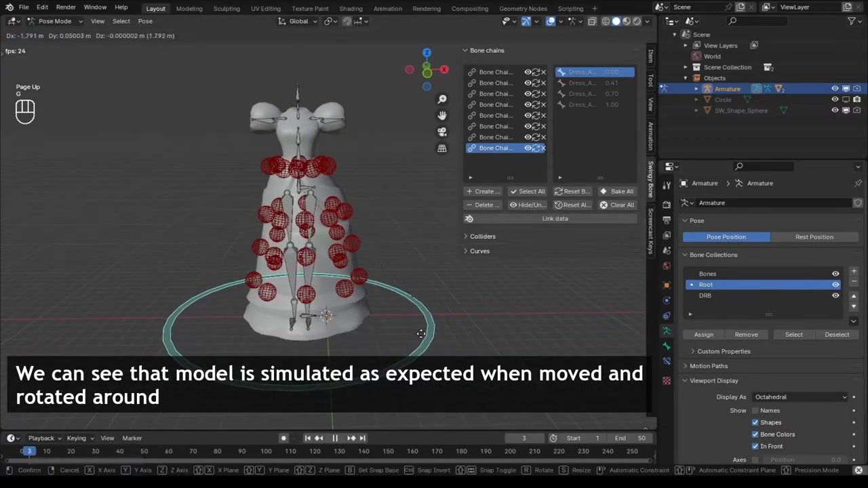Click the timeline frame scrubber
The height and width of the screenshot is (488, 868).
pos(28,451)
